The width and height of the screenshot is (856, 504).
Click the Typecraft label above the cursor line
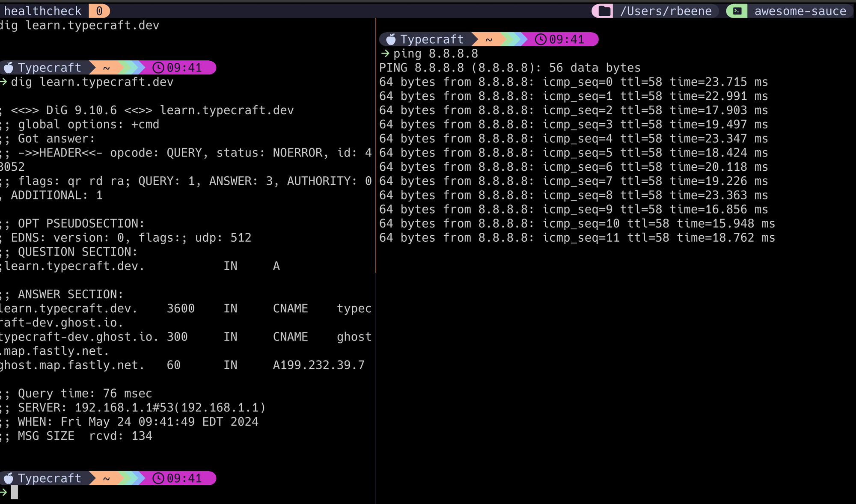pos(49,478)
